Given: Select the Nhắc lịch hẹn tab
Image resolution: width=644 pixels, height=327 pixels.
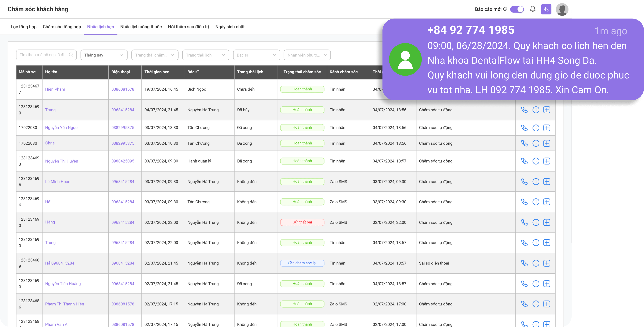Looking at the screenshot, I should click(100, 27).
